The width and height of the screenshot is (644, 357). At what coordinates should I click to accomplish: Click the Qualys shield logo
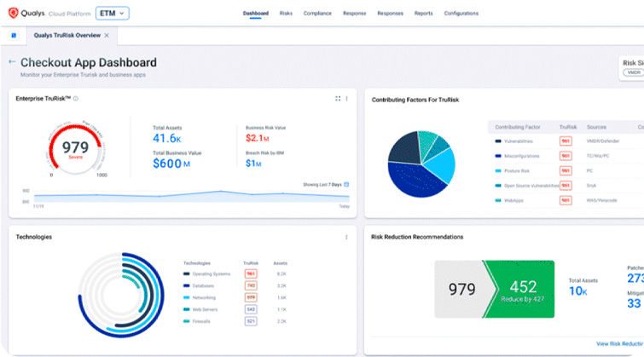click(x=12, y=13)
